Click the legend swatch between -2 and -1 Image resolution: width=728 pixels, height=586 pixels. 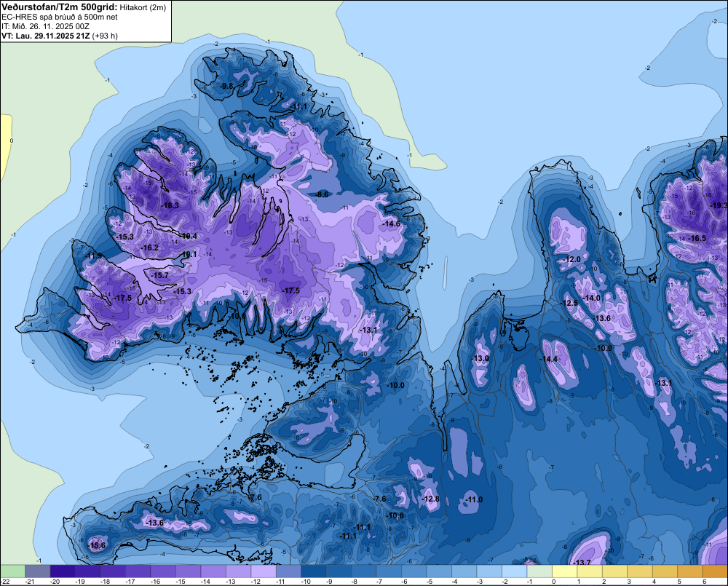515,571
